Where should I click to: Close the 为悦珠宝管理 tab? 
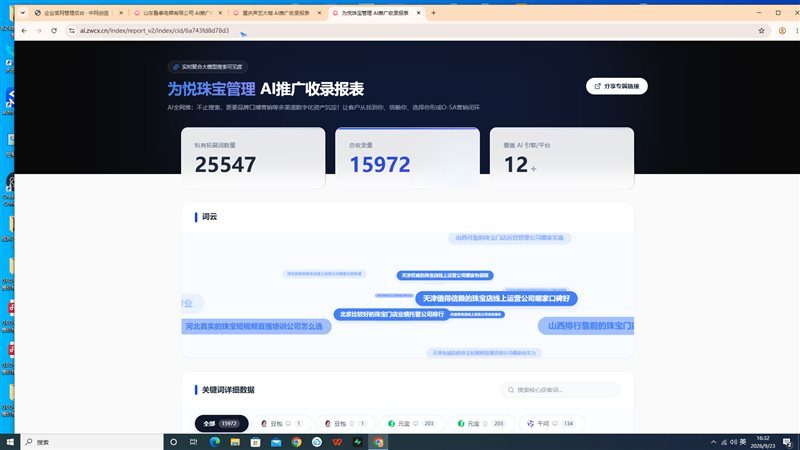coord(418,13)
